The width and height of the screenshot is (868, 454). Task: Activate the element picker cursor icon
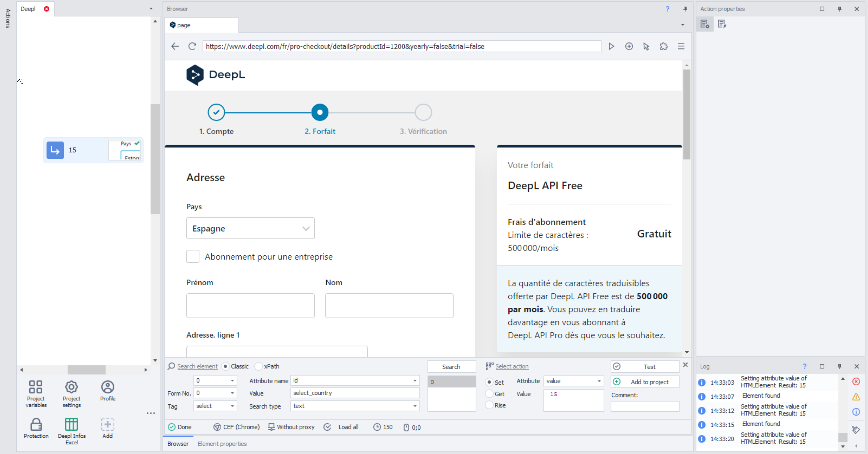coord(646,46)
